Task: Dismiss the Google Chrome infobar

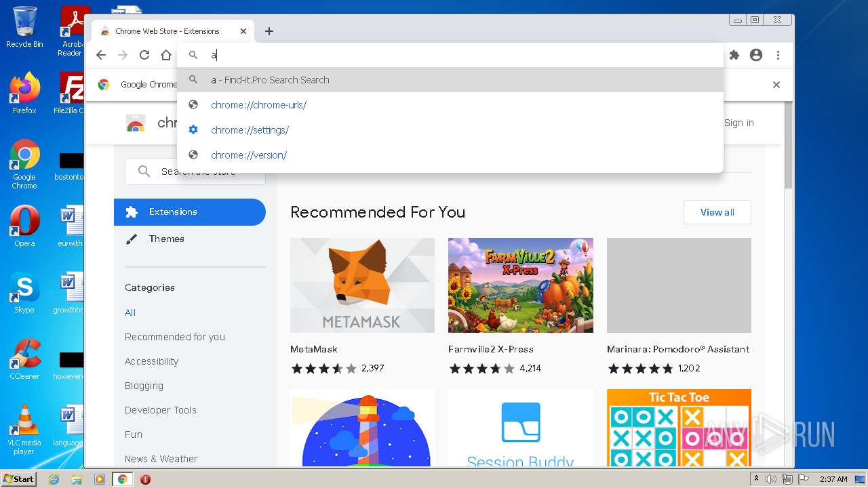Action: click(776, 85)
